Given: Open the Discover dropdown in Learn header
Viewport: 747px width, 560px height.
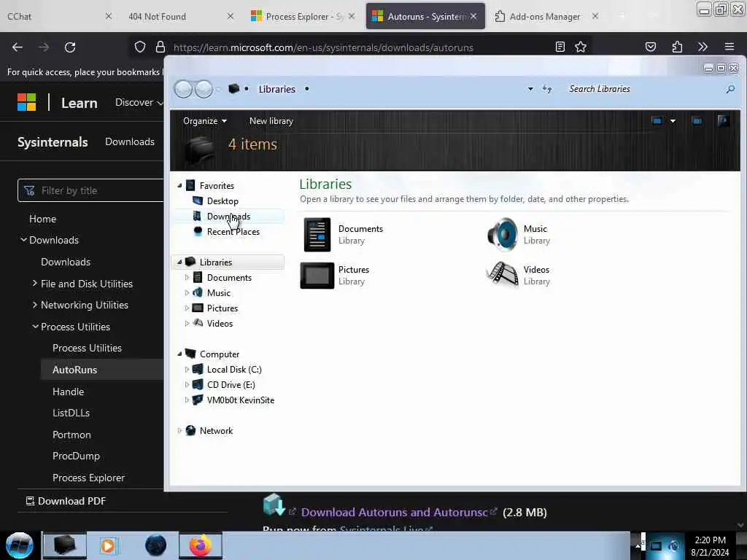Looking at the screenshot, I should point(139,102).
